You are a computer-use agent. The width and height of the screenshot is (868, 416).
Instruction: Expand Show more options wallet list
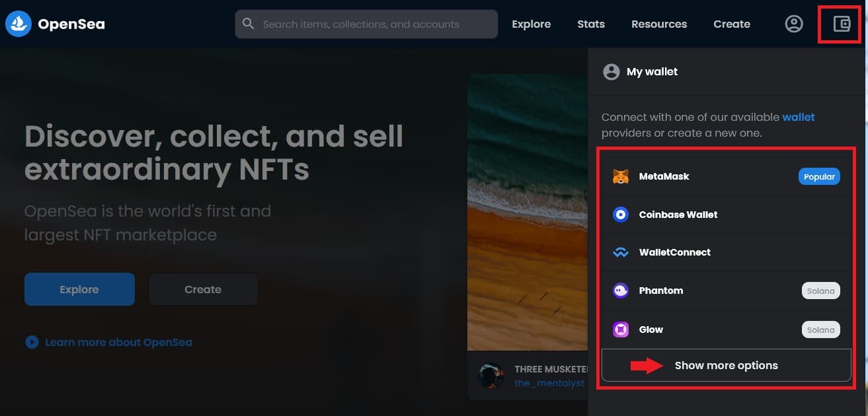click(x=726, y=365)
